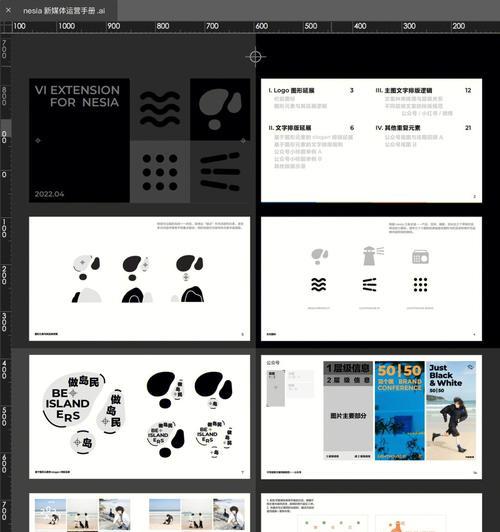500x532 pixels.
Task: Click the small black dot-grid icon
Action: (420, 285)
